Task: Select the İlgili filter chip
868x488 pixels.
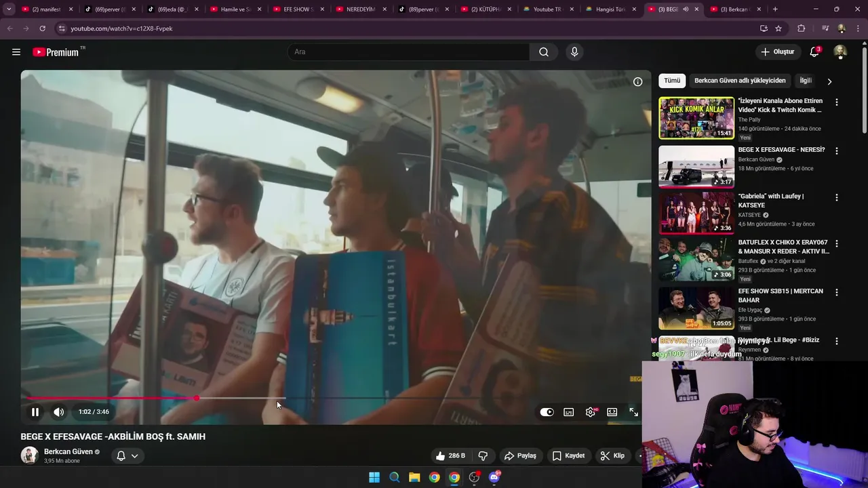Action: pos(806,81)
